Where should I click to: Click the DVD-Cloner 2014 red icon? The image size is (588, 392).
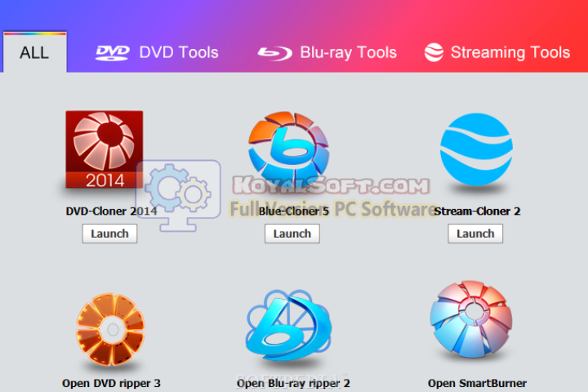click(105, 149)
